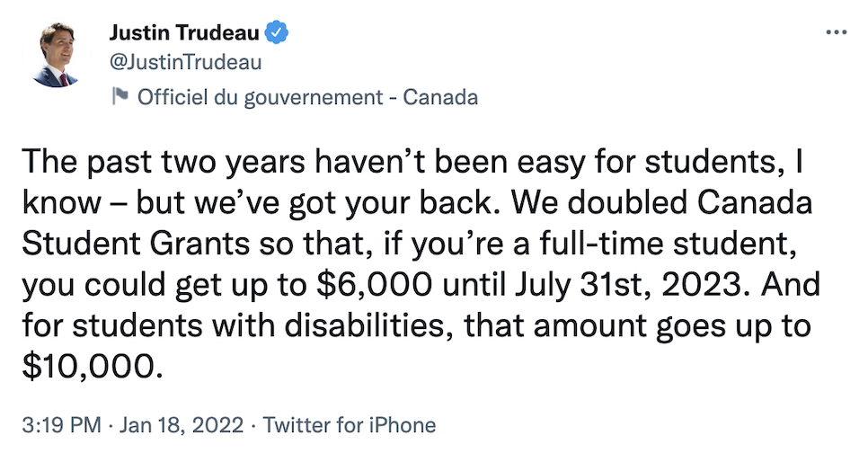This screenshot has height=453, width=868.
Task: Click the $10,000 amount in the tweet
Action: pos(93,367)
